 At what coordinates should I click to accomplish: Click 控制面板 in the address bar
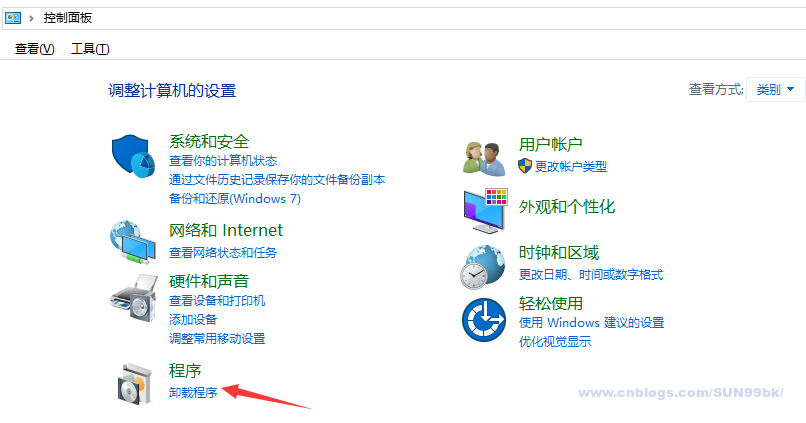tap(68, 18)
